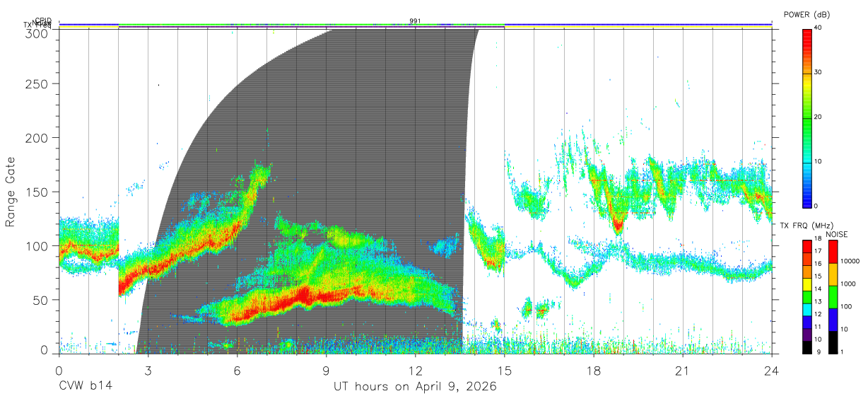Click the 40 label on POWER colorbar

[x=819, y=28]
